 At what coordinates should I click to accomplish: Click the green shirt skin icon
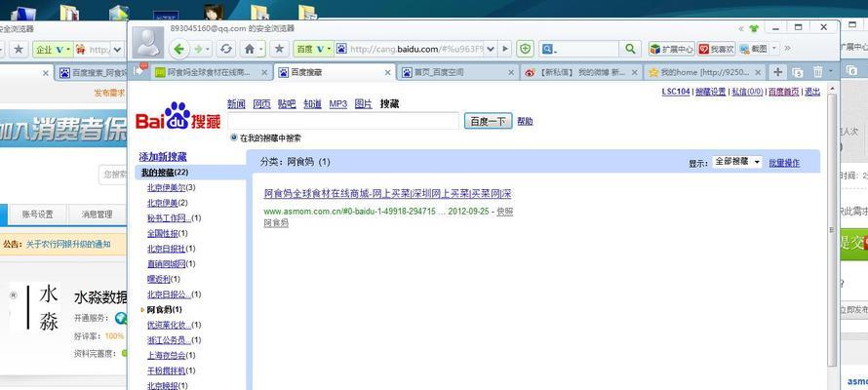coord(754,28)
